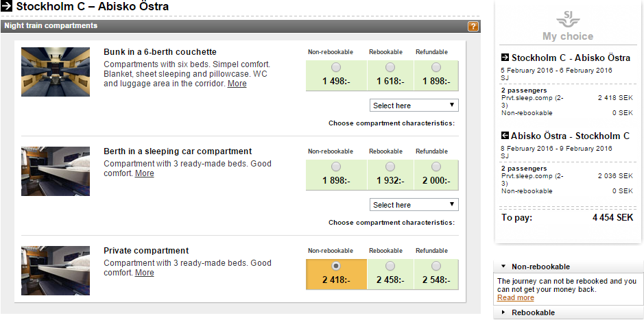The width and height of the screenshot is (644, 320).
Task: Click the outbound arrow icon beside Stockholm C heading
Action: [8, 8]
